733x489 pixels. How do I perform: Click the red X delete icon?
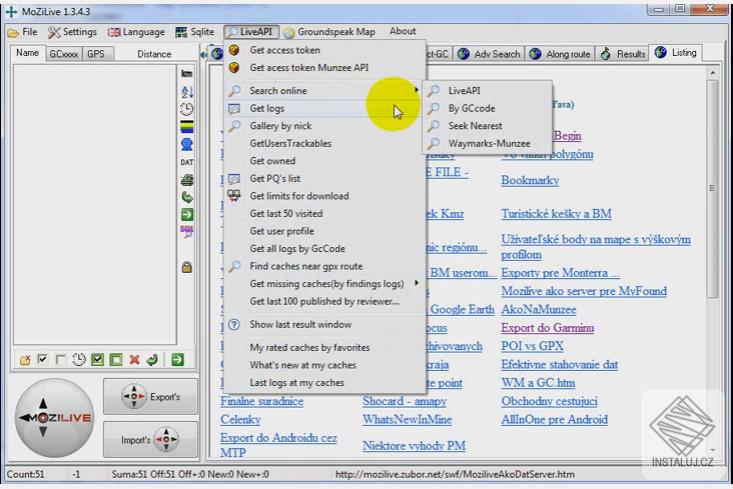[135, 360]
